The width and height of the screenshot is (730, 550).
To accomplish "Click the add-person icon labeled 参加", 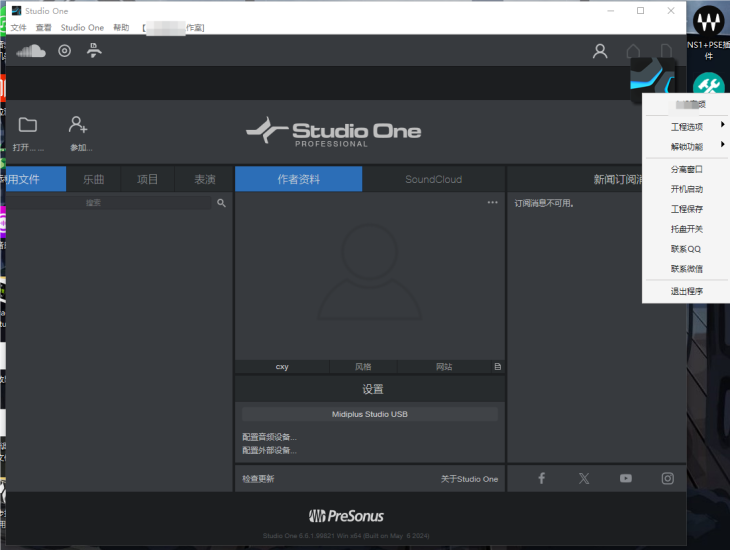I will click(78, 125).
